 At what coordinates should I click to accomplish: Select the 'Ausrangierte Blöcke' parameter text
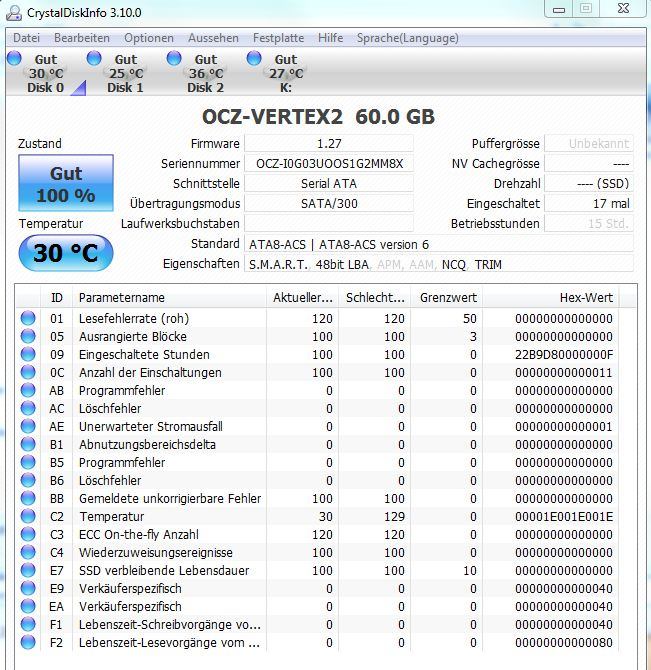tap(133, 337)
